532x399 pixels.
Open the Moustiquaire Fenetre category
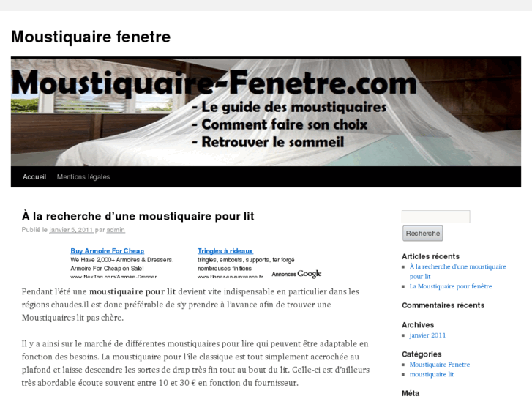439,365
